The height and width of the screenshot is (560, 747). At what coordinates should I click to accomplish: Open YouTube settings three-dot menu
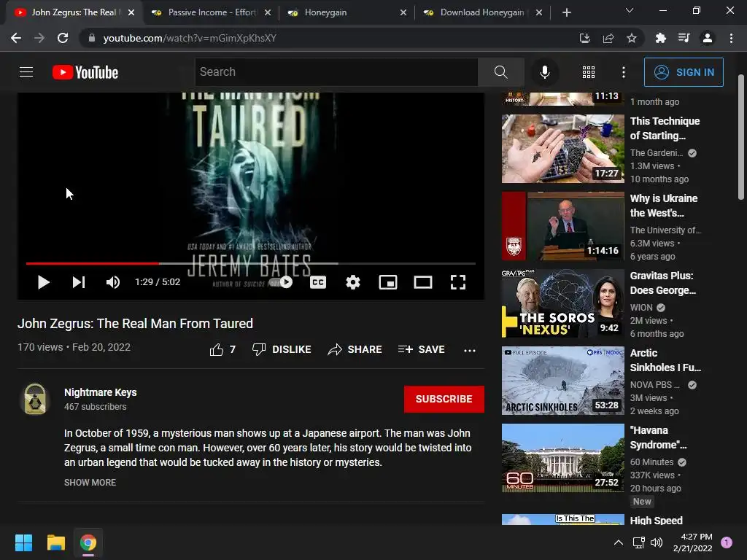tap(624, 72)
